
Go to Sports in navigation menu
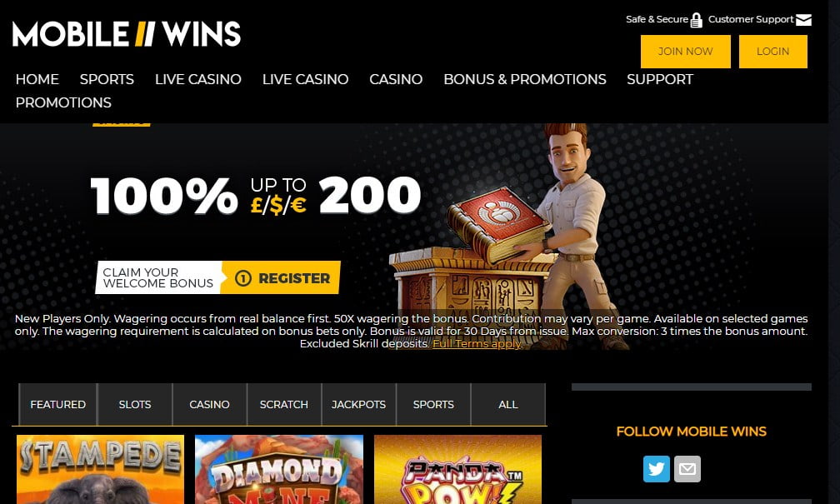coord(107,79)
